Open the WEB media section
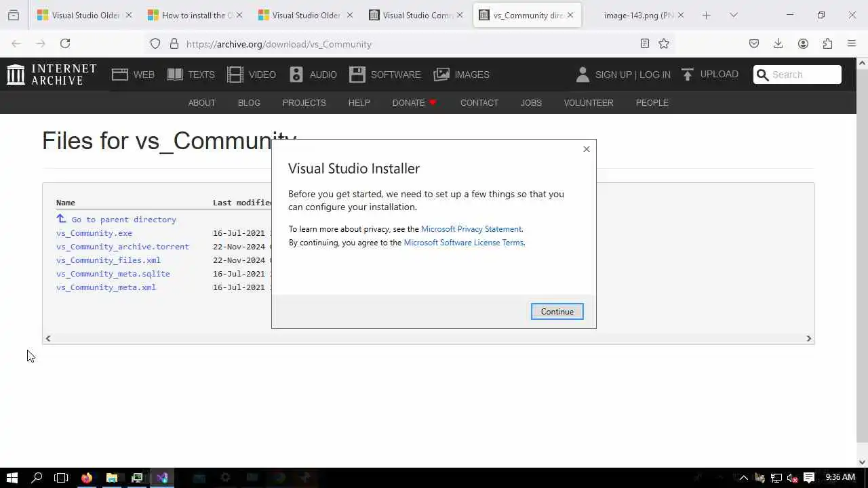The image size is (868, 488). [x=134, y=75]
